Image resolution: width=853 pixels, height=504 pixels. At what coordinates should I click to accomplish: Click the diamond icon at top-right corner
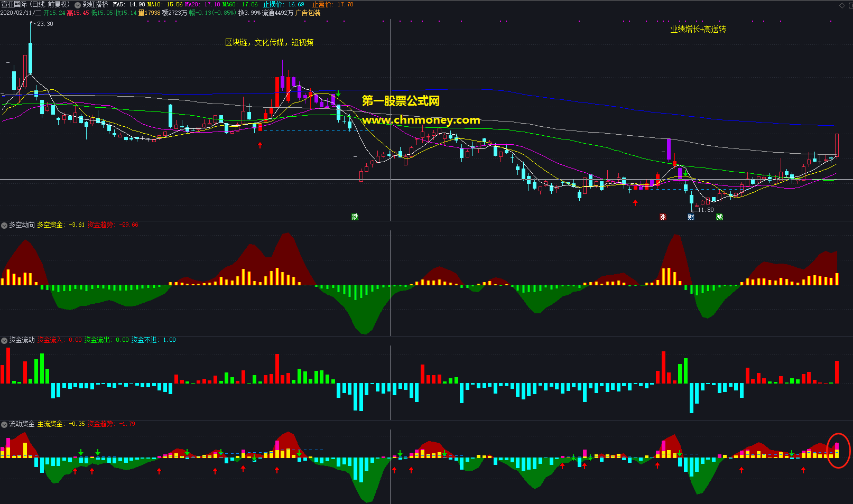pyautogui.click(x=842, y=5)
